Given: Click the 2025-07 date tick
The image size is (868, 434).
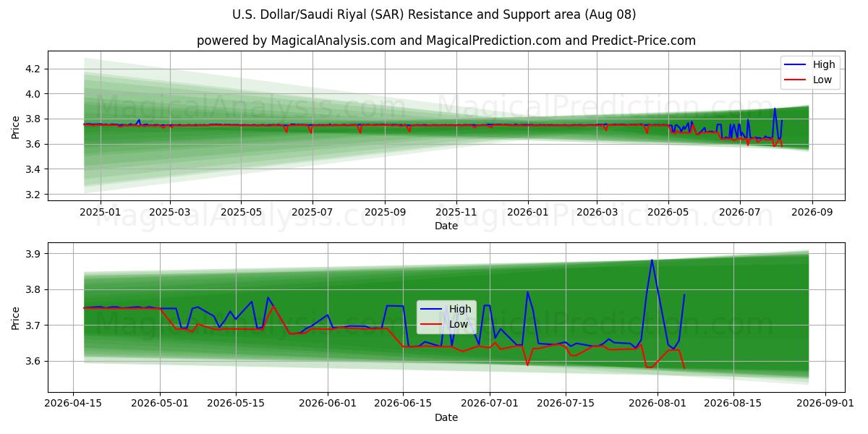Looking at the screenshot, I should [312, 213].
